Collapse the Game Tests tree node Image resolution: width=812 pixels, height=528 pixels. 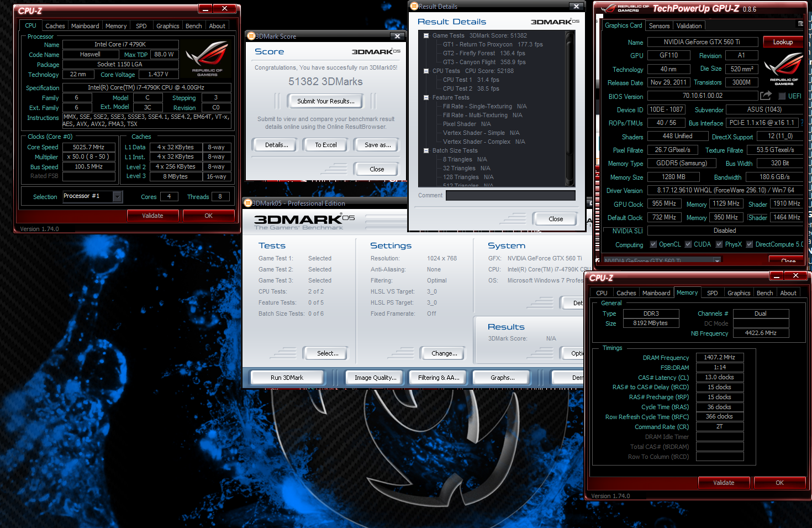(x=426, y=35)
